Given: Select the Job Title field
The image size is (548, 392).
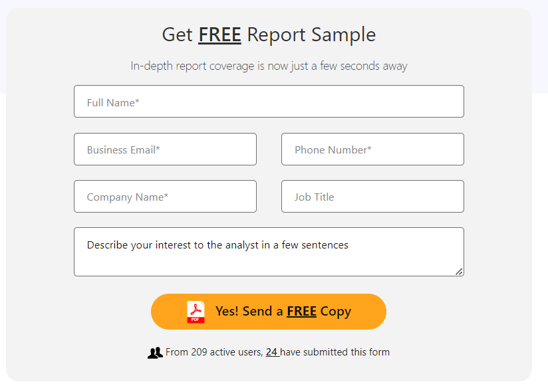Looking at the screenshot, I should click(x=372, y=197).
